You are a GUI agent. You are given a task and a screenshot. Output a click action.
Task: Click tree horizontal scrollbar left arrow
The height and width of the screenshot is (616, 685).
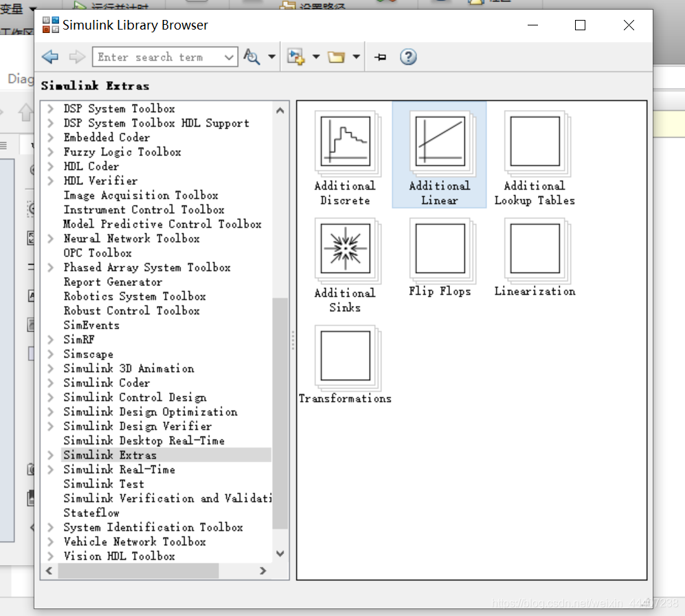coord(49,571)
